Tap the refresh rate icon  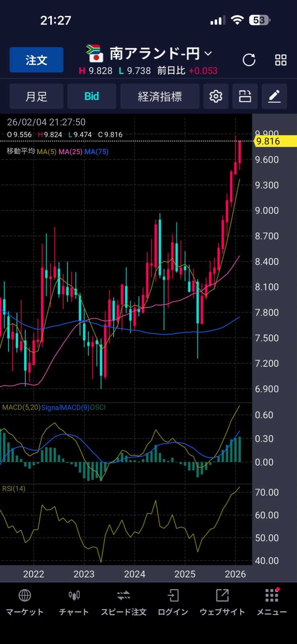pos(249,60)
